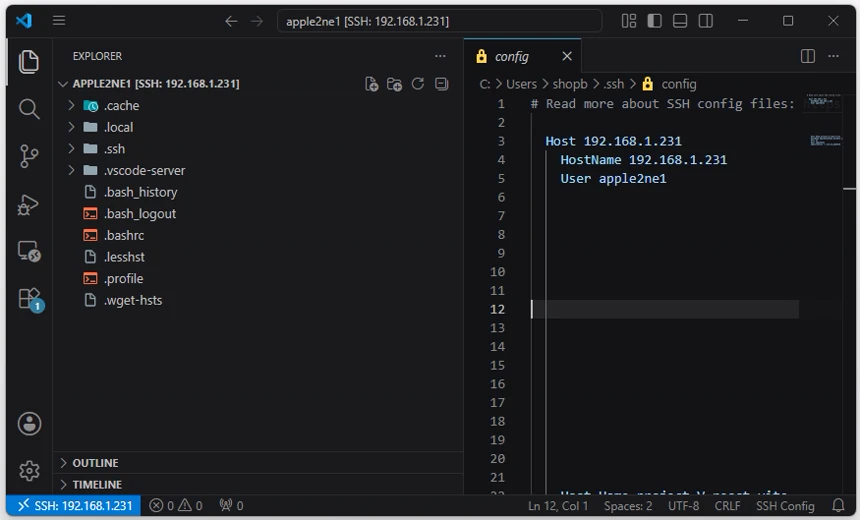Image resolution: width=860 pixels, height=520 pixels.
Task: Open Explorer views and more actions menu
Action: [x=440, y=56]
